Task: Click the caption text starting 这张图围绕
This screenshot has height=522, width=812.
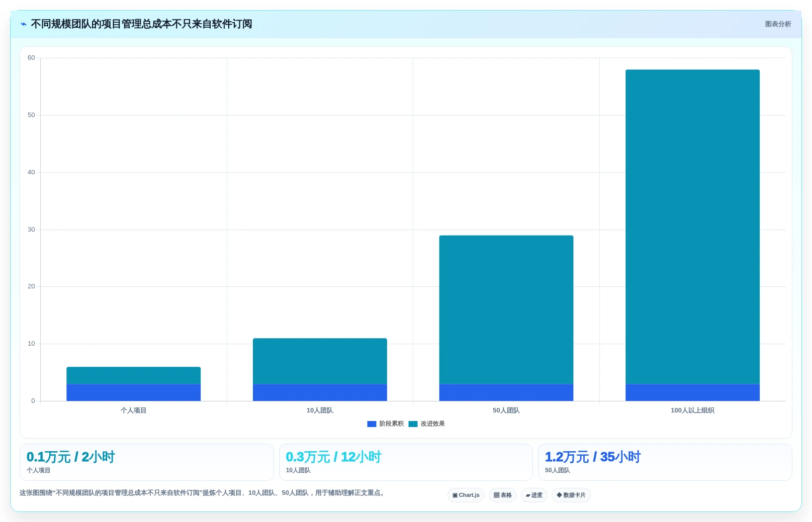Action: 203,493
